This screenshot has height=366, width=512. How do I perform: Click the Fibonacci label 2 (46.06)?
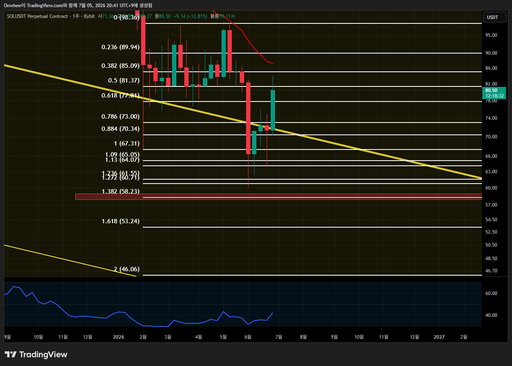click(127, 269)
